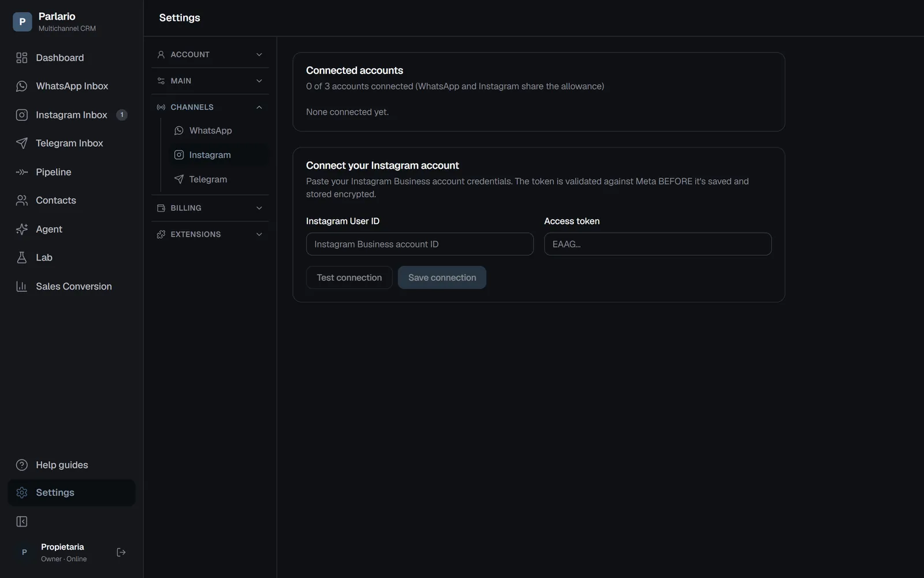Open Dashboard from the sidebar icon

(22, 58)
